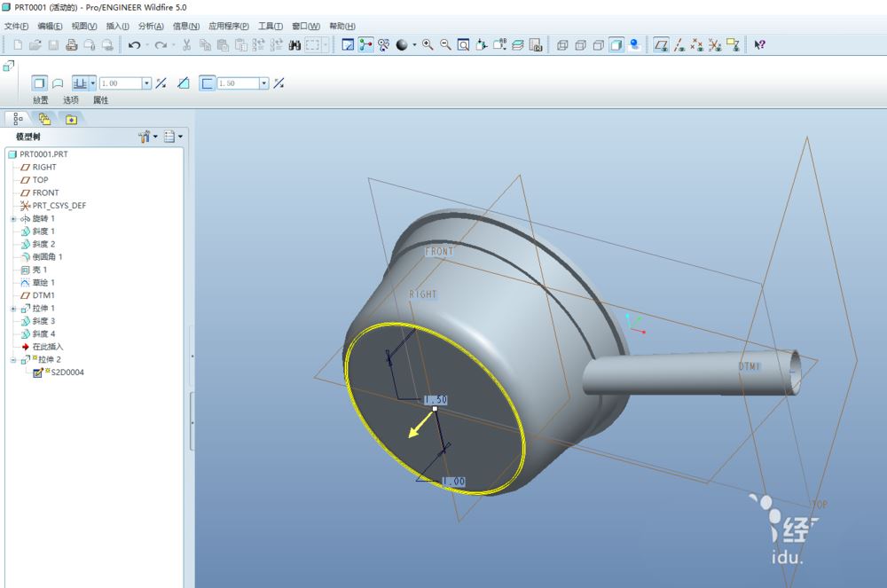Viewport: 887px width, 588px height.
Task: Click the shaded display sphere icon
Action: pyautogui.click(x=402, y=44)
